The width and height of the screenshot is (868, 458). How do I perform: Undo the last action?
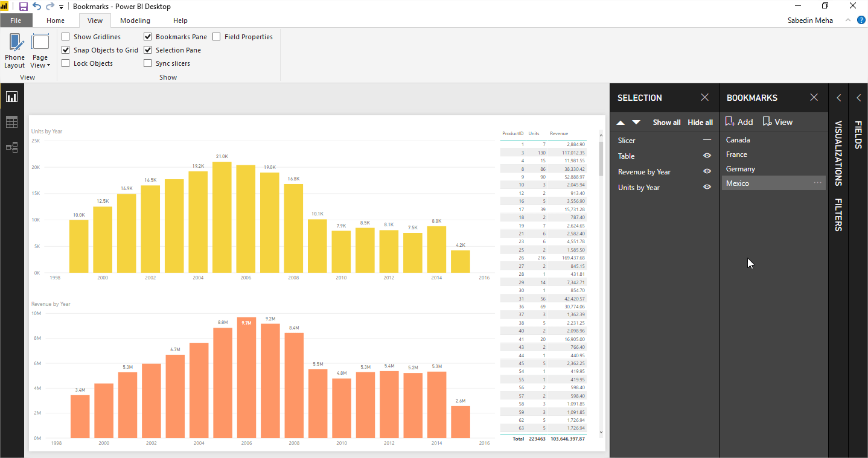36,5
